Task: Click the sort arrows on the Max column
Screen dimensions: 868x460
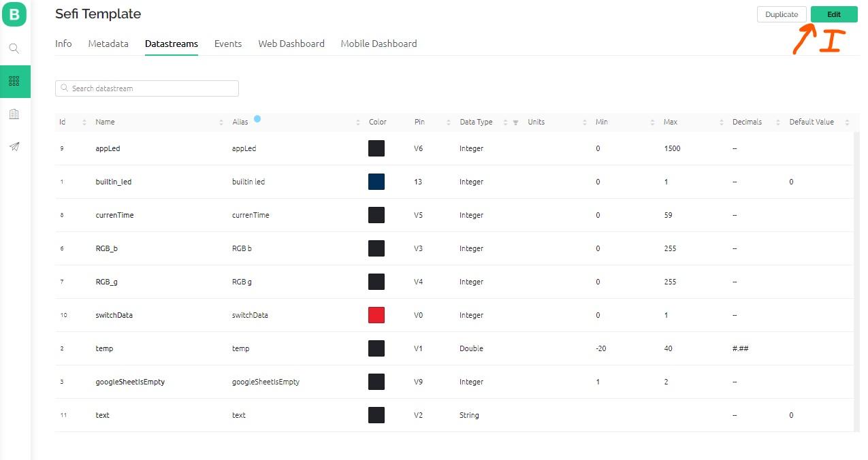Action: (721, 122)
